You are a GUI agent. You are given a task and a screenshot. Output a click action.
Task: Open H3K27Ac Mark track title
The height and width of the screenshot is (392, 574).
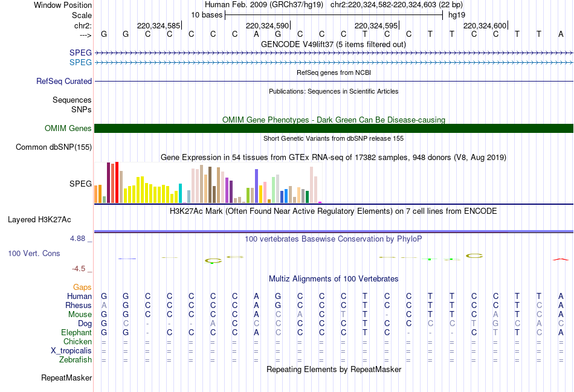(334, 211)
